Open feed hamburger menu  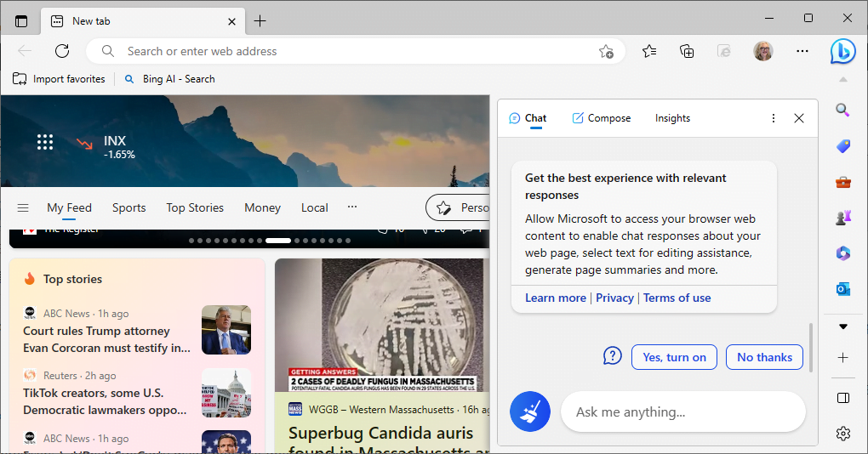pyautogui.click(x=23, y=208)
